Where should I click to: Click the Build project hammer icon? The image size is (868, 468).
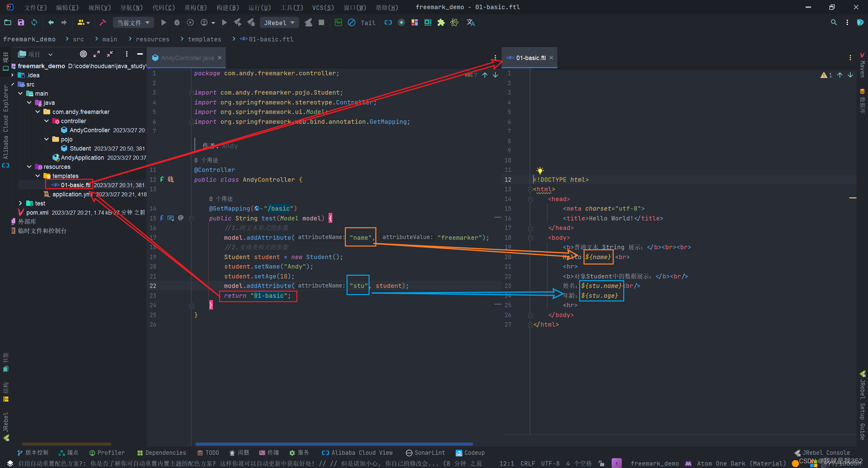tap(102, 23)
